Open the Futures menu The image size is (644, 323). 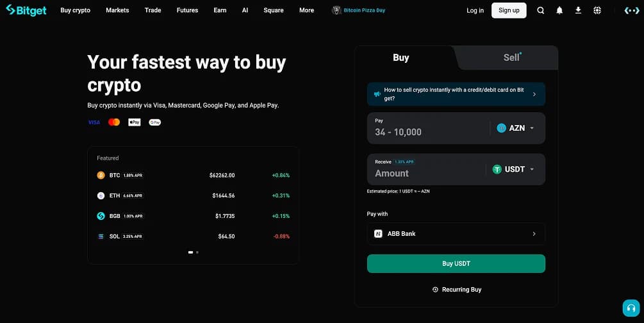[x=187, y=10]
